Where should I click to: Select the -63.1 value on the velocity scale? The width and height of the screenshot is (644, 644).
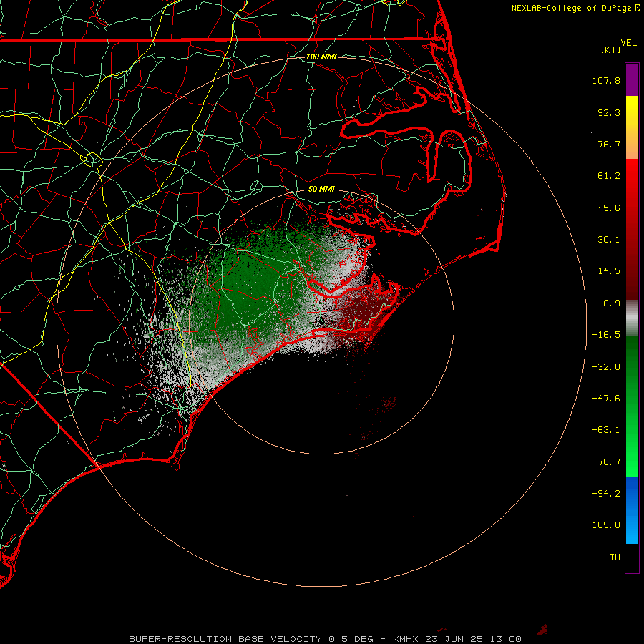pyautogui.click(x=606, y=430)
